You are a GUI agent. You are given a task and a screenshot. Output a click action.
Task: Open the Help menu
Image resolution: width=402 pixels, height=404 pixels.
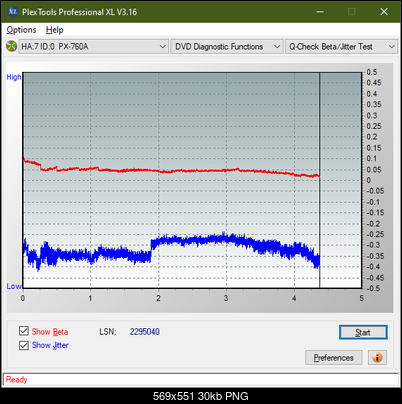55,30
